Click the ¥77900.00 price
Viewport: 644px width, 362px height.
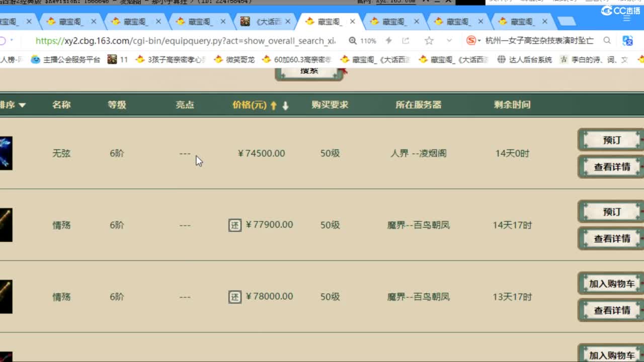[269, 225]
